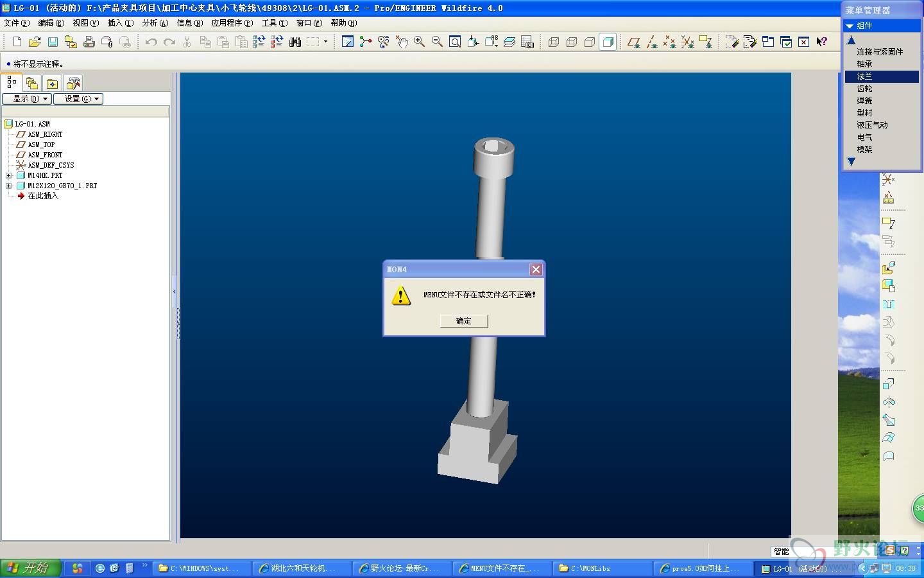Click the context-sensitive help icon
The image size is (924, 578).
coord(822,42)
